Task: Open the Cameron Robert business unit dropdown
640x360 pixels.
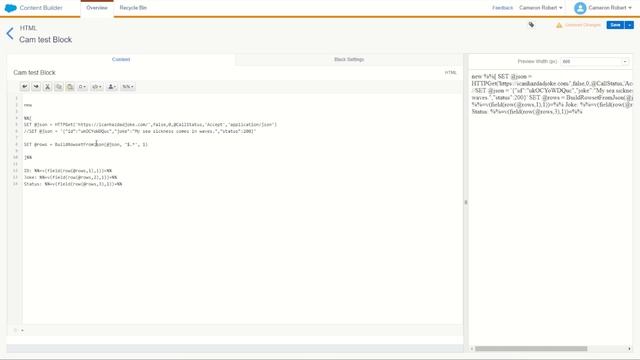Action: point(540,8)
